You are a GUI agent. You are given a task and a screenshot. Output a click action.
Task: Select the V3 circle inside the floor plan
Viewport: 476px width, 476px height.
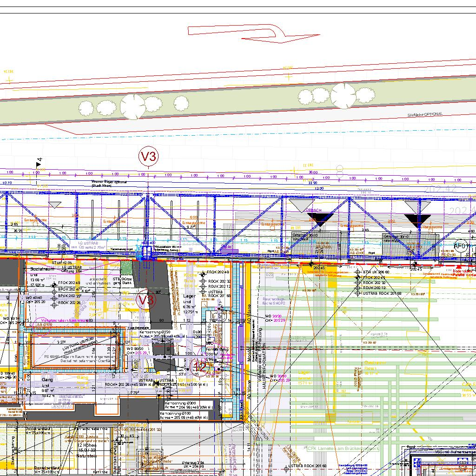pyautogui.click(x=145, y=300)
